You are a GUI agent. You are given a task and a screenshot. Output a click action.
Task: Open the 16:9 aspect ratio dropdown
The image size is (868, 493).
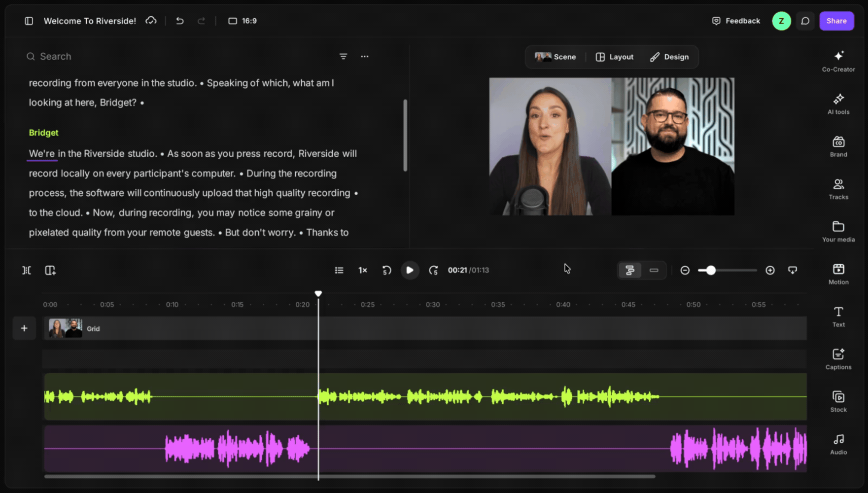click(x=243, y=21)
